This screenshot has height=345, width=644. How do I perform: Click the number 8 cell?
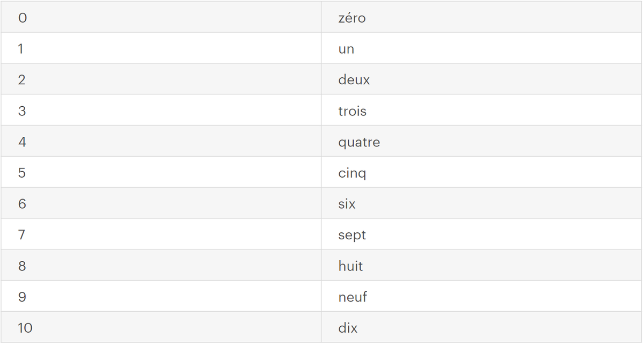pyautogui.click(x=21, y=266)
